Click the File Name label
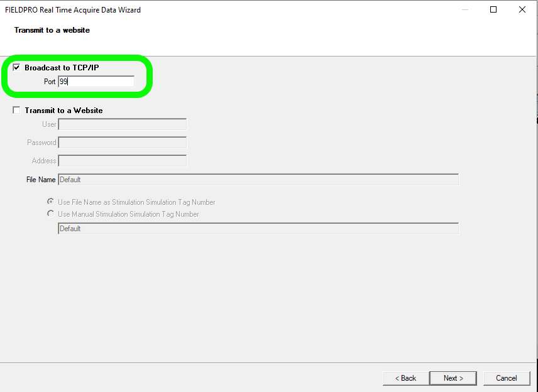Image resolution: width=538 pixels, height=392 pixels. [x=41, y=180]
